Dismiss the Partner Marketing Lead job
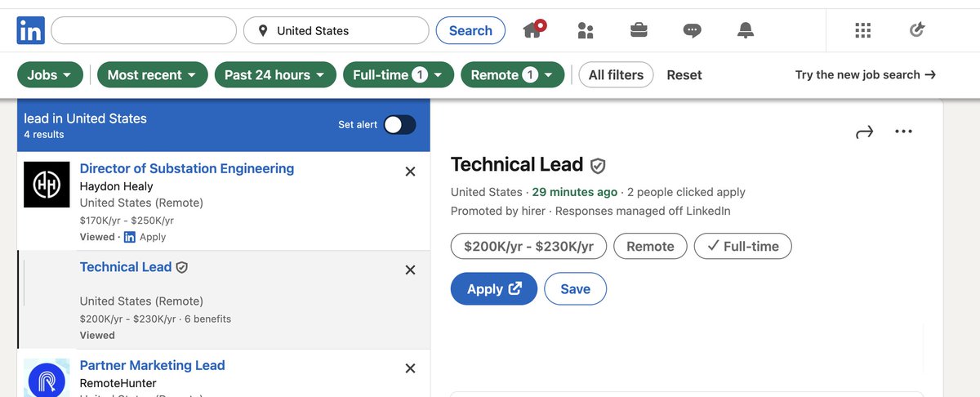The height and width of the screenshot is (397, 980). click(410, 368)
